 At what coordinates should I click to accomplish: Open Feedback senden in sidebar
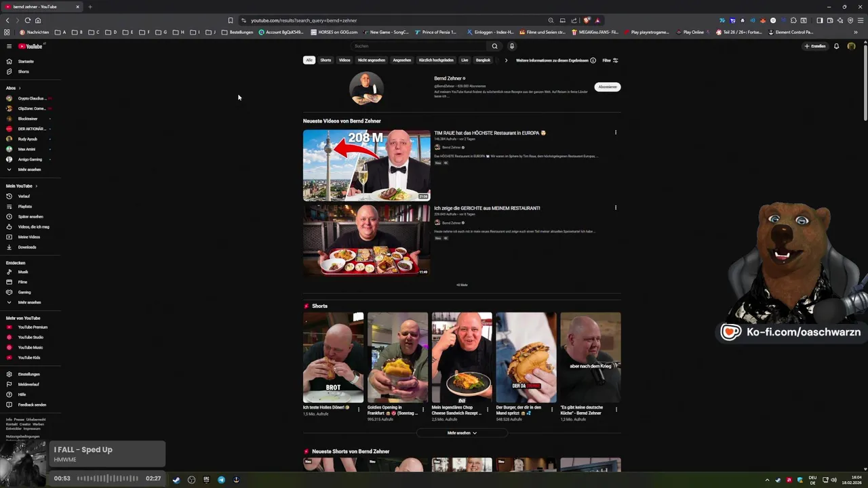(x=32, y=405)
